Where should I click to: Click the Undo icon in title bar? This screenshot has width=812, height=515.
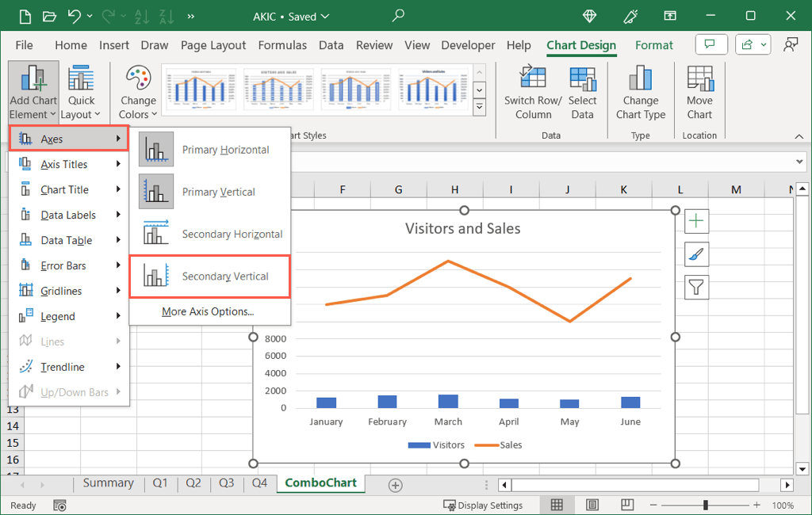[74, 16]
